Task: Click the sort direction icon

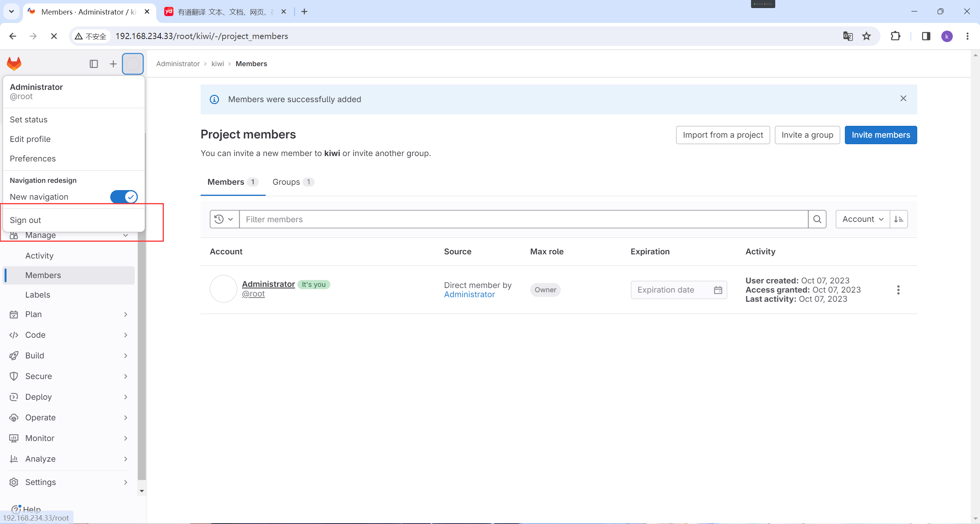Action: pyautogui.click(x=898, y=219)
